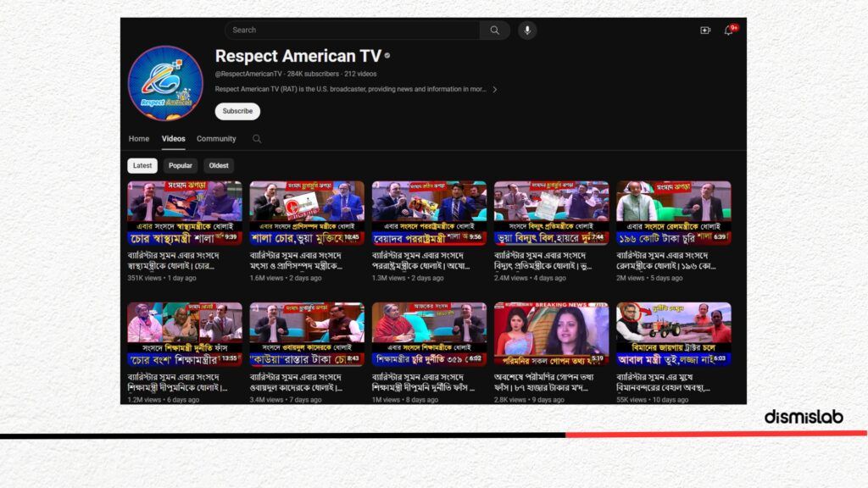Click the verified badge next to channel name
This screenshot has width=868, height=488.
387,55
